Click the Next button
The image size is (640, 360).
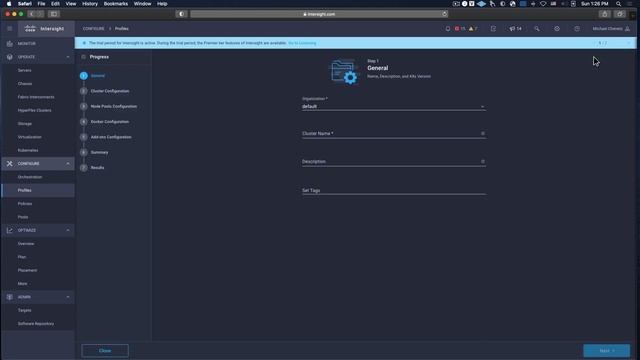click(607, 351)
